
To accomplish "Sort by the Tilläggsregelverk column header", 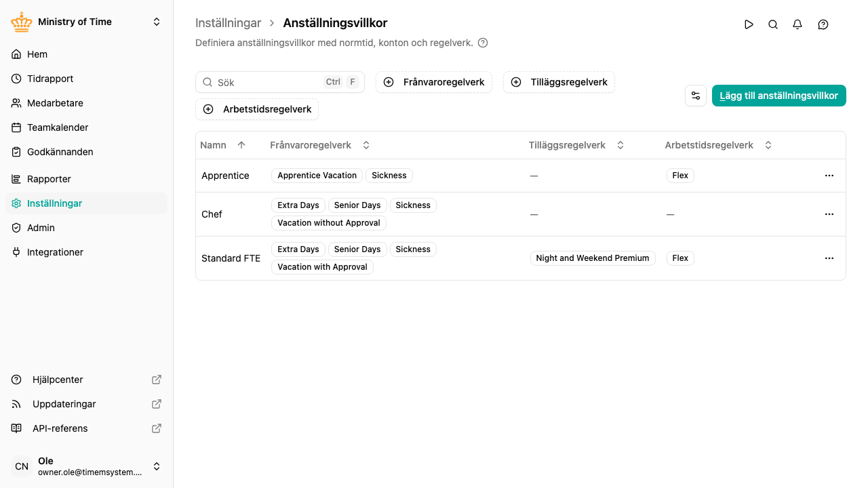I will [x=576, y=145].
